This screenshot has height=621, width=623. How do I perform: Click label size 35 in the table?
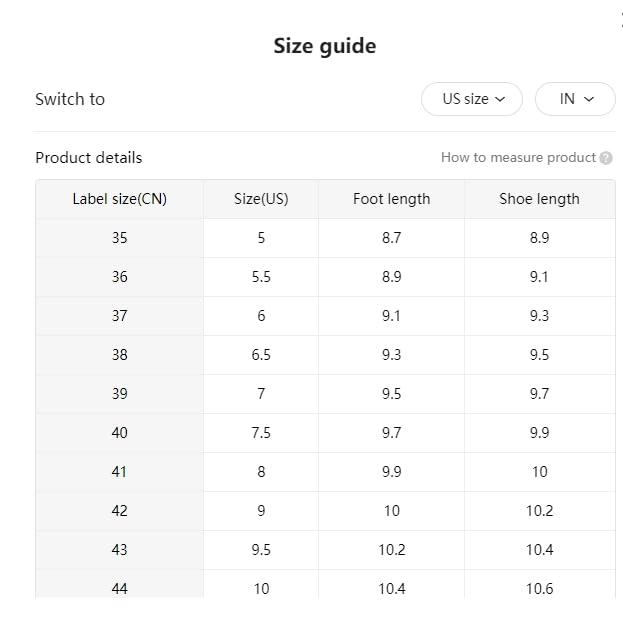(x=120, y=238)
